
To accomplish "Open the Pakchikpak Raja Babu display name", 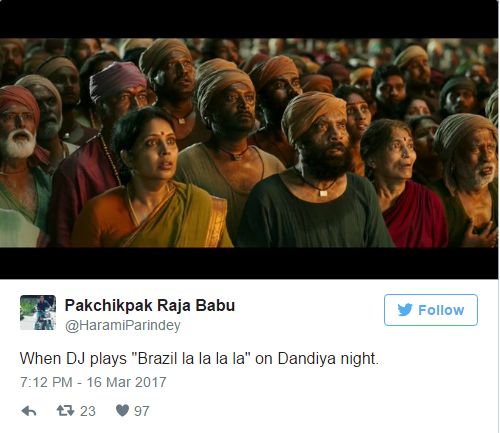I will click(x=150, y=306).
